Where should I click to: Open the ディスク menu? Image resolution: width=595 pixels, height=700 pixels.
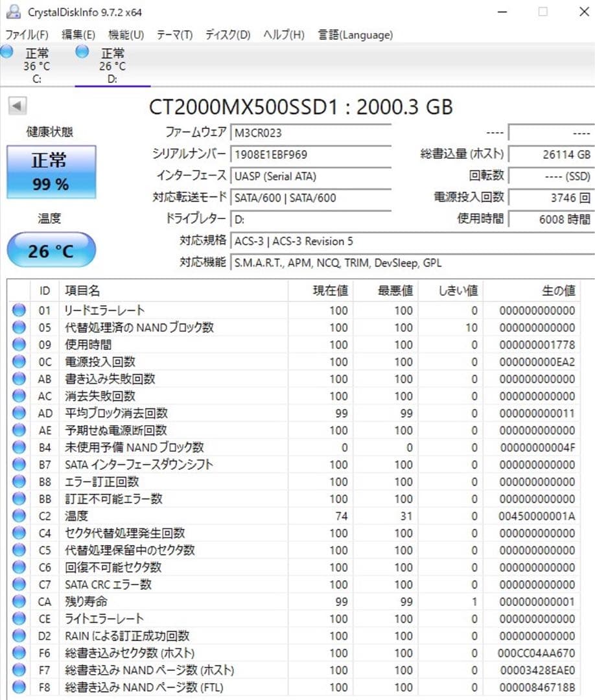pyautogui.click(x=227, y=35)
